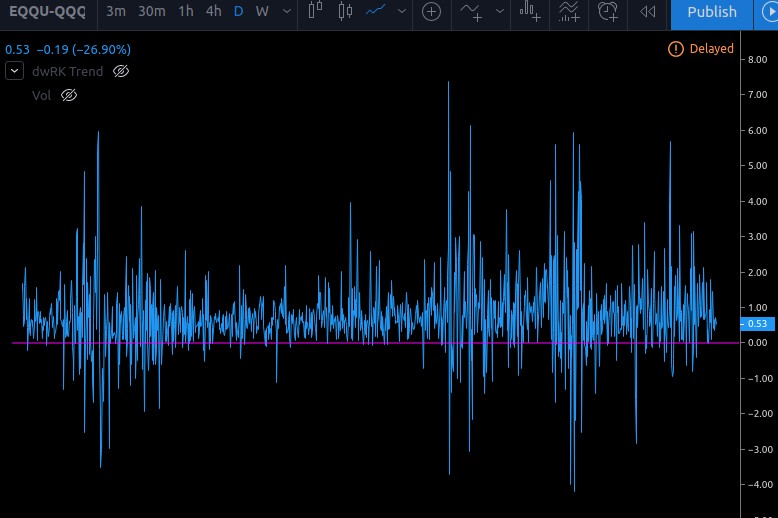The image size is (778, 518).
Task: Select the W weekly timeframe
Action: [262, 12]
